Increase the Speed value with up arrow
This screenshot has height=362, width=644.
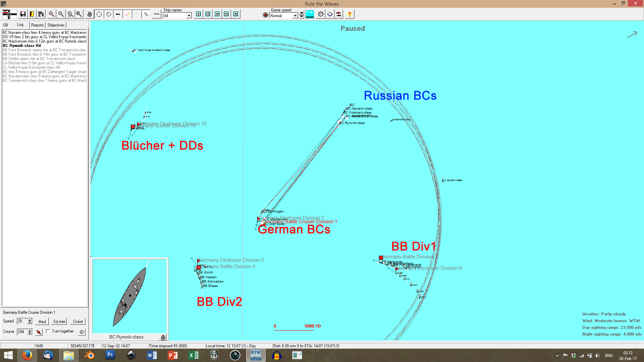pyautogui.click(x=30, y=319)
